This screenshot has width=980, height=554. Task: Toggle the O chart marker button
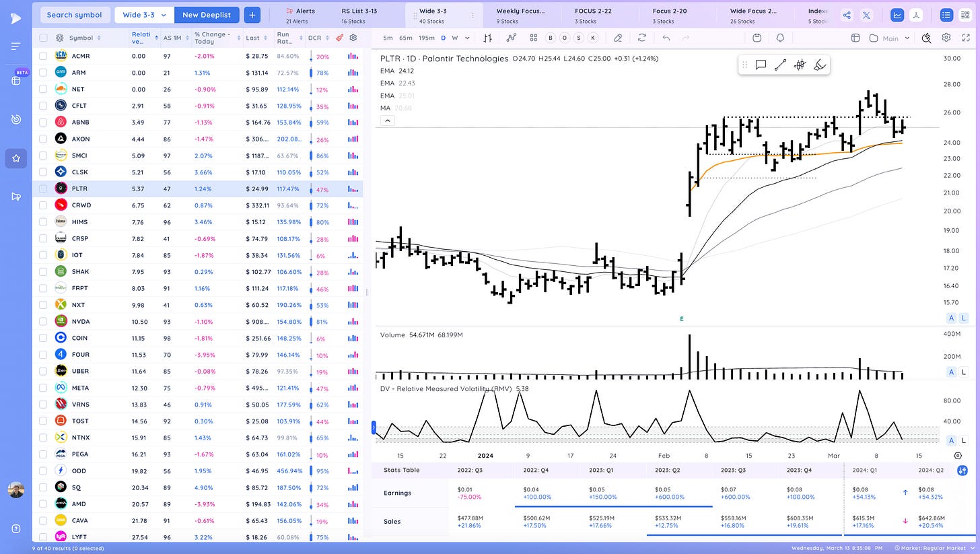(x=565, y=38)
